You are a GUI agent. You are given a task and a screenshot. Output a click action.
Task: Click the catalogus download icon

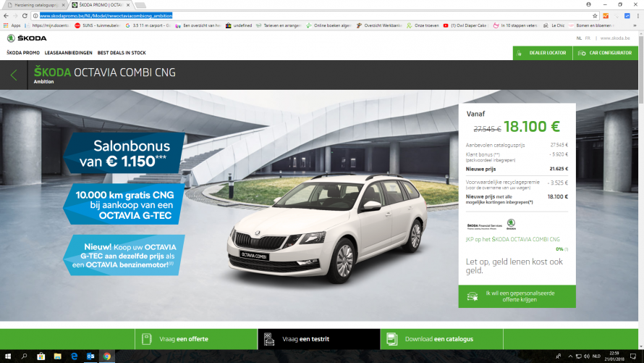click(391, 339)
